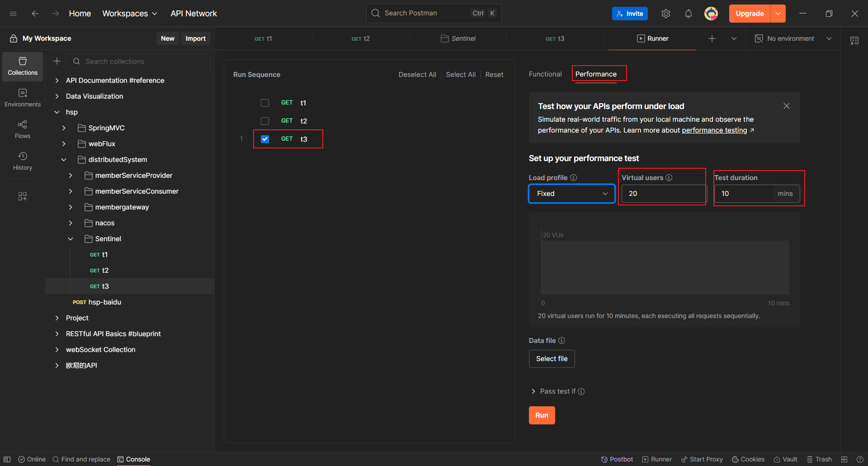Check the GET t2 request checkbox
This screenshot has width=868, height=466.
(x=265, y=121)
